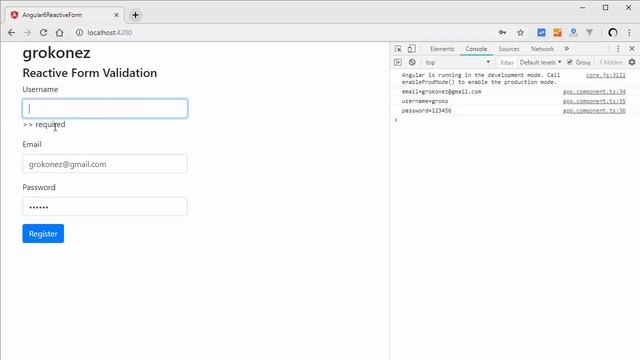Click the Register button
Screen dimensions: 640x360
coord(43,233)
